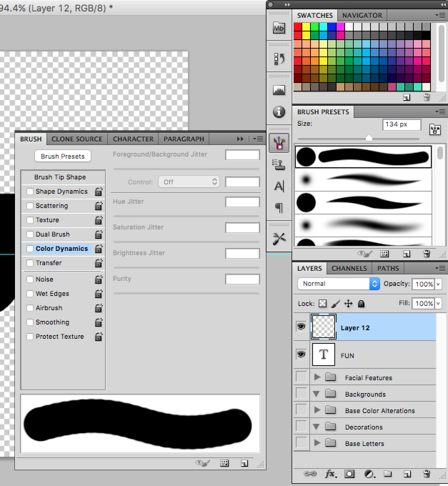Create new brush in Brush Presets footer
The height and width of the screenshot is (486, 448).
(407, 254)
